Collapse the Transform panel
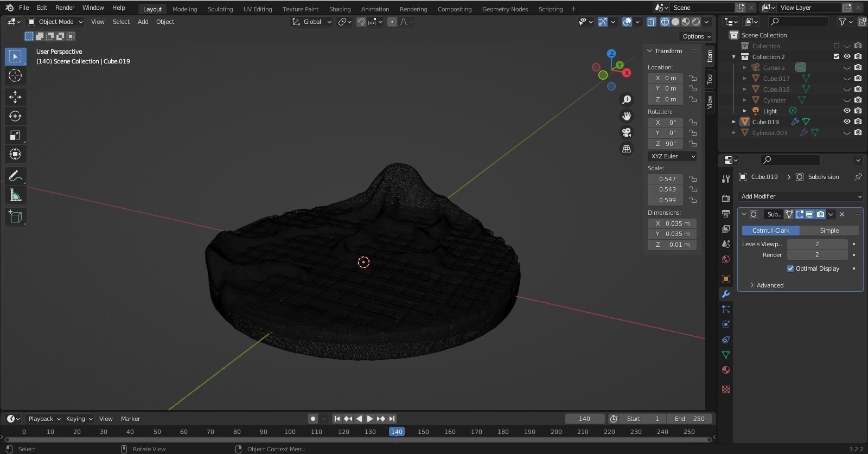 pos(650,51)
